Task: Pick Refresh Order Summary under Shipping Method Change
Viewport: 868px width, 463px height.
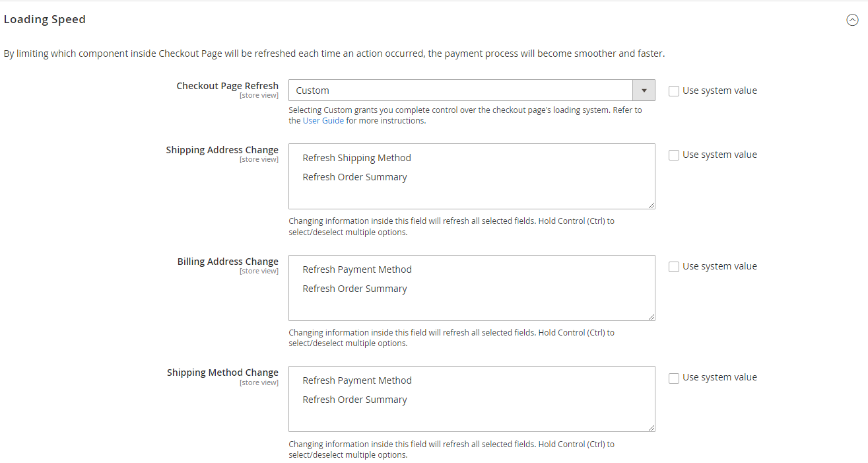Action: pos(354,400)
